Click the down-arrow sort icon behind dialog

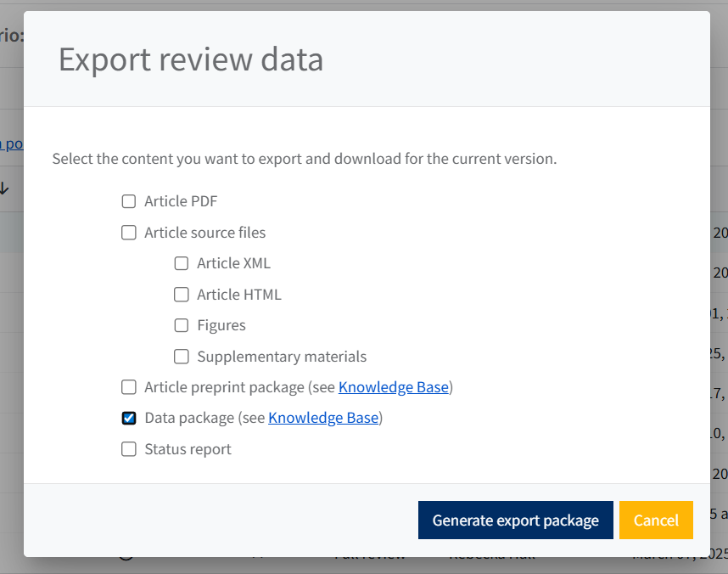5,189
